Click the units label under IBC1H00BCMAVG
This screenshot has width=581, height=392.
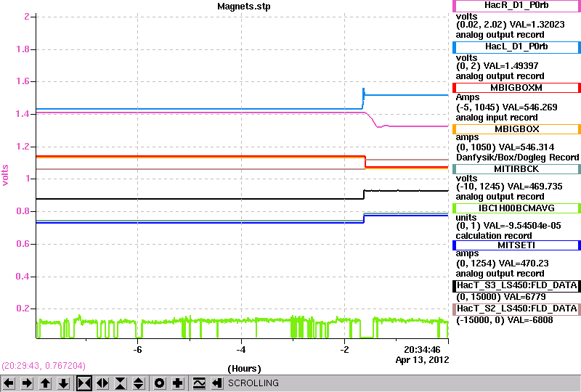click(x=466, y=218)
